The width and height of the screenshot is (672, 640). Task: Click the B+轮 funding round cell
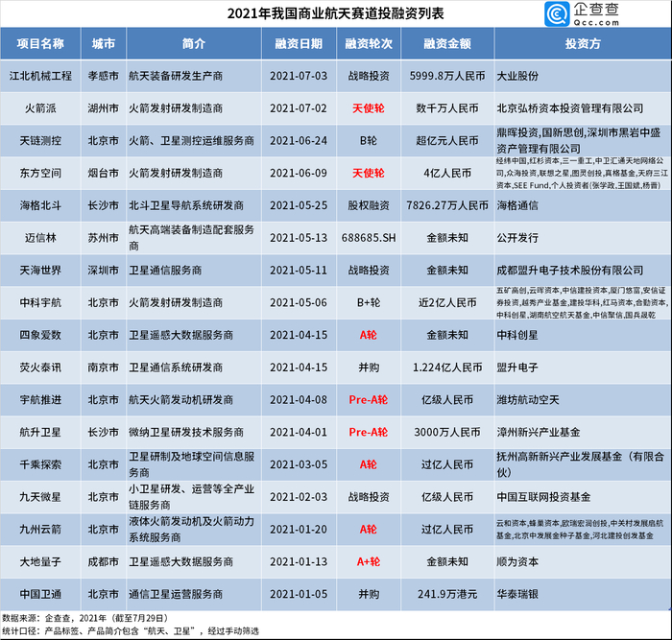(x=369, y=302)
